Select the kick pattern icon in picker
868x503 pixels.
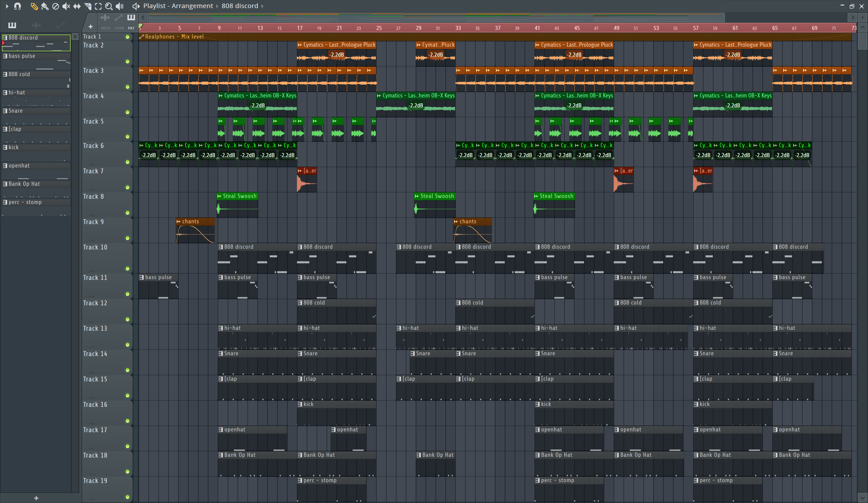(x=5, y=147)
